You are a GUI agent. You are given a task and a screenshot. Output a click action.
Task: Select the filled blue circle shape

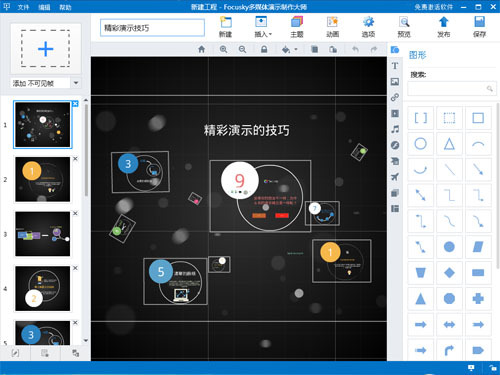pyautogui.click(x=449, y=247)
